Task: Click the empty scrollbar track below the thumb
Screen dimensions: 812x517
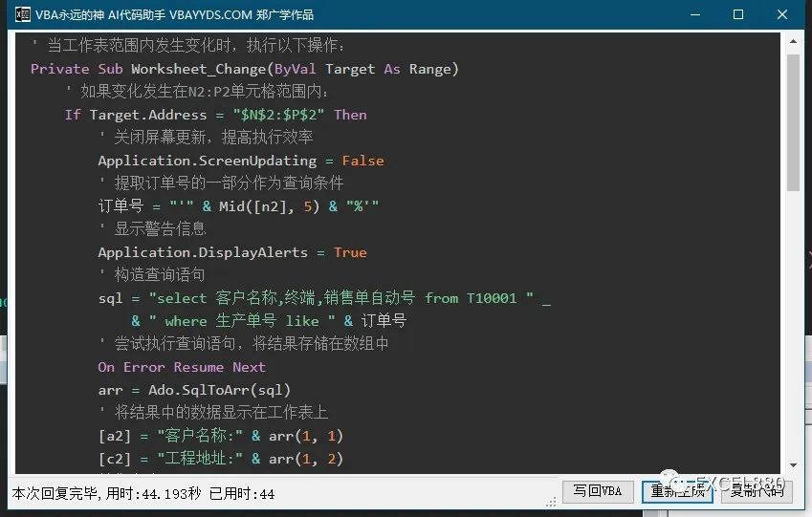Action: click(794, 323)
